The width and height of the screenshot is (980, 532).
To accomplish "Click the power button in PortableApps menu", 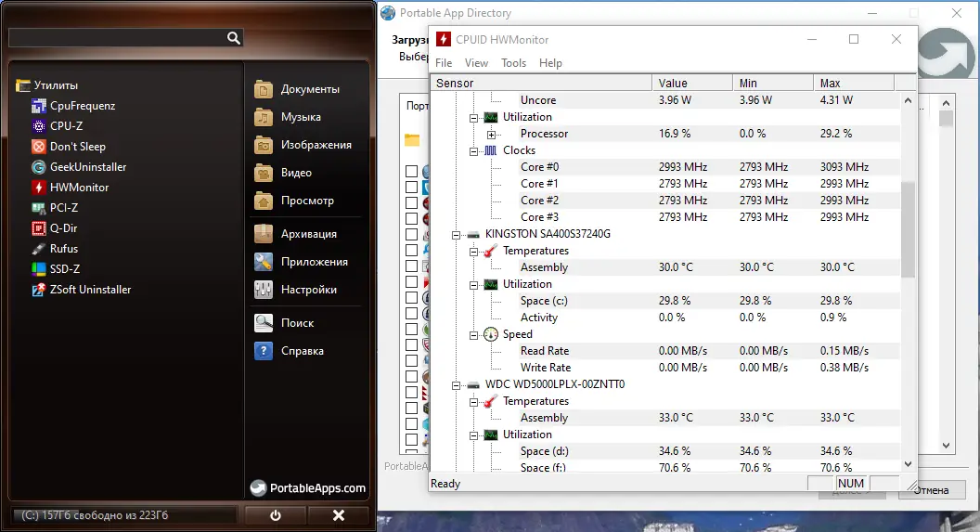I will coord(275,515).
